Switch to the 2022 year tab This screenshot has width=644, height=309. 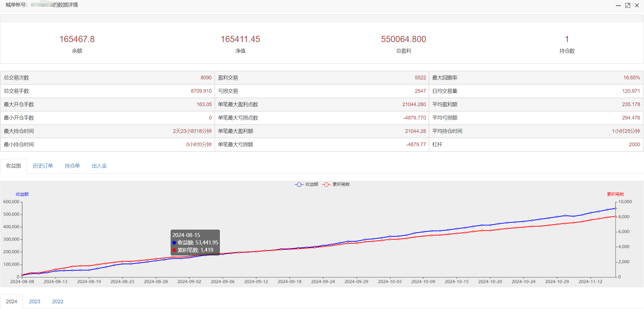pos(58,302)
